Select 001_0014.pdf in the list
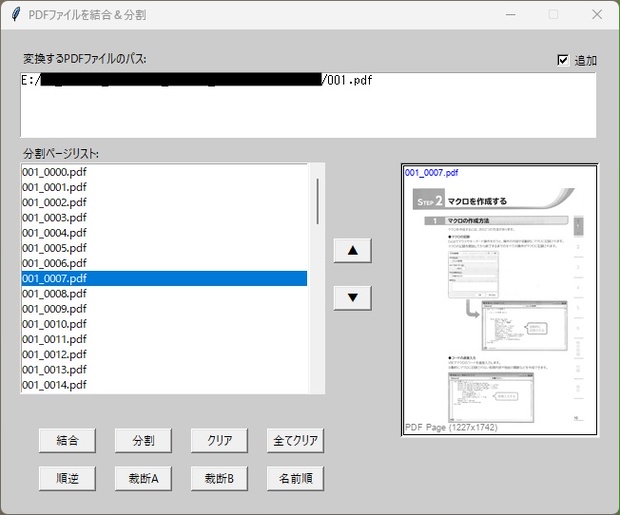Screen dimensions: 620x515 coord(164,385)
